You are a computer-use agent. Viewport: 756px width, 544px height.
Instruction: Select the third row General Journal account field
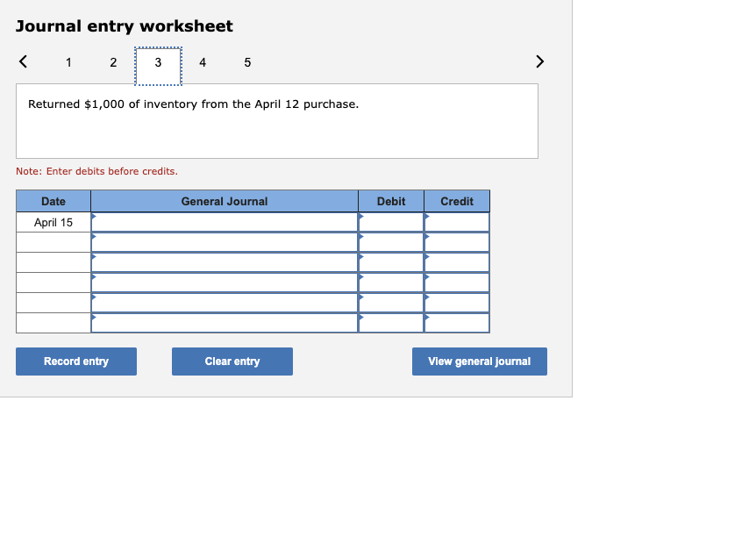(x=225, y=263)
